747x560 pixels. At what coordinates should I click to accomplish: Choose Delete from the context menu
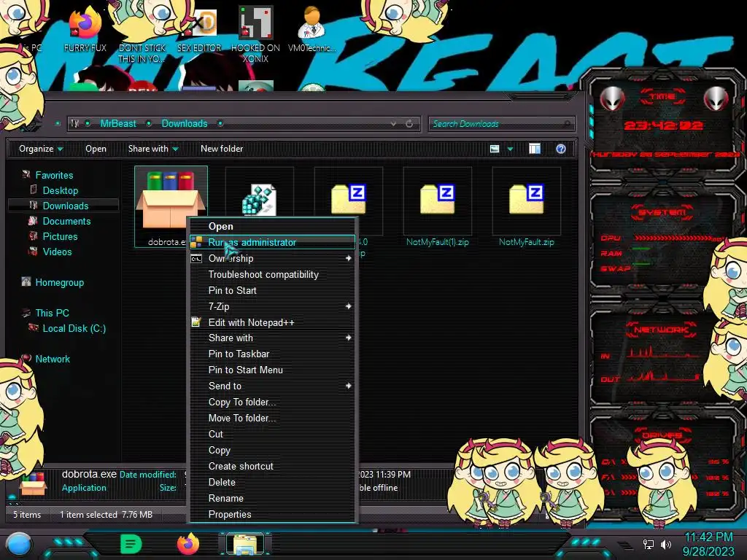click(x=273, y=483)
